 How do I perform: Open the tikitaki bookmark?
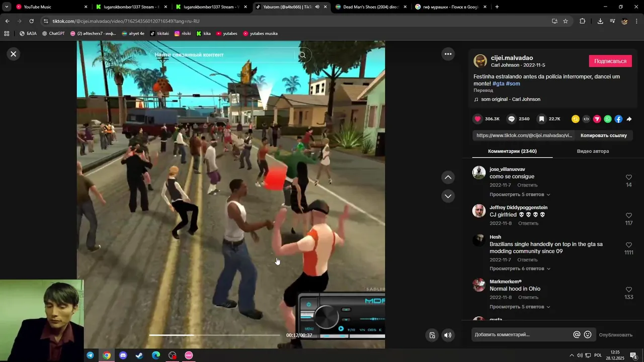[159, 34]
